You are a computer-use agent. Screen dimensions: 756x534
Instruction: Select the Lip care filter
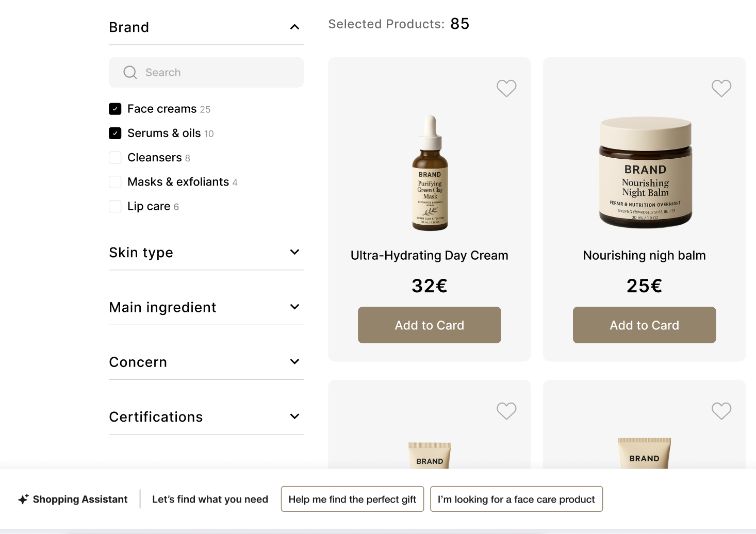click(x=115, y=206)
